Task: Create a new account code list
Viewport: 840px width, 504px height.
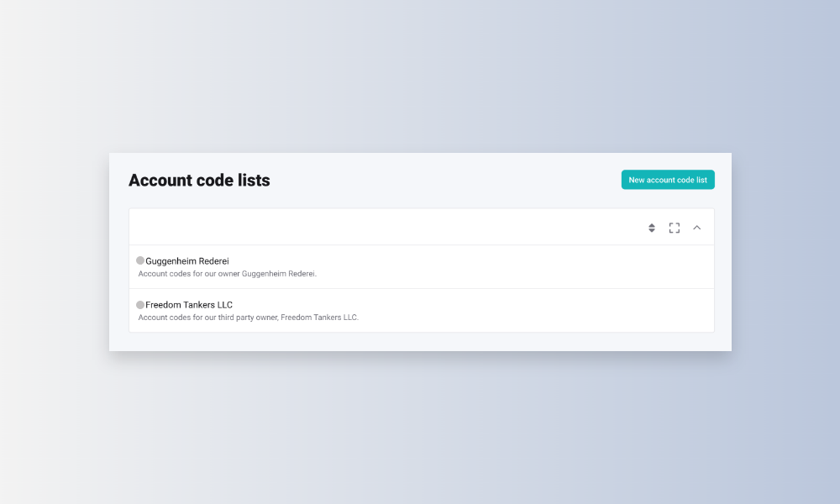Action: 668,180
